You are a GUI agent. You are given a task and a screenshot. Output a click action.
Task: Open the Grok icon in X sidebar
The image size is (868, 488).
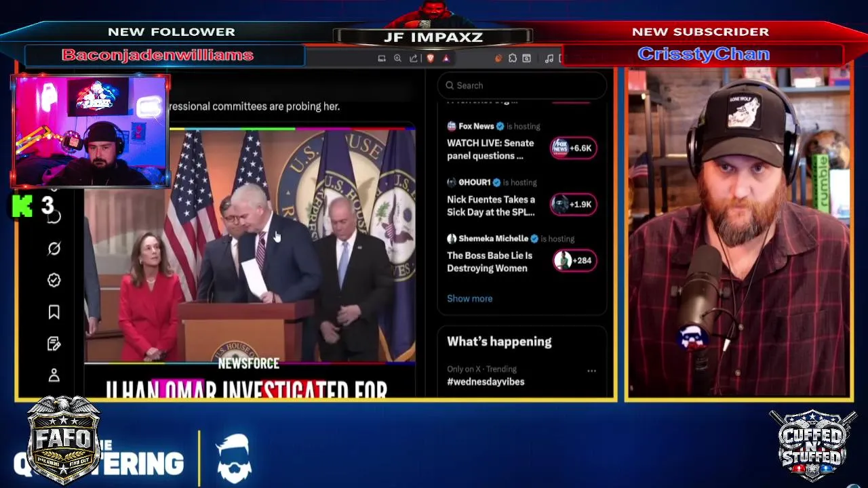[54, 249]
